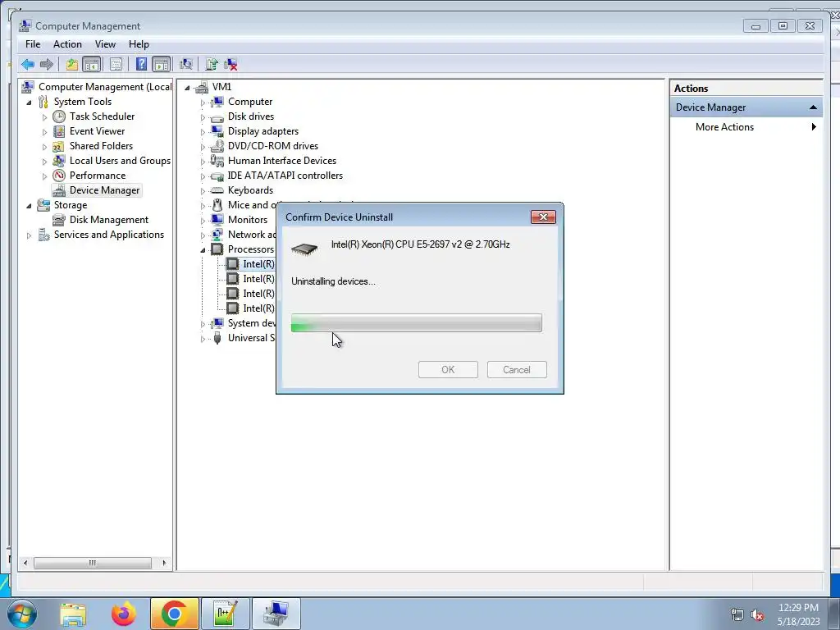Image resolution: width=840 pixels, height=630 pixels.
Task: Click right arrow of left pane scrollbar
Action: pyautogui.click(x=164, y=563)
